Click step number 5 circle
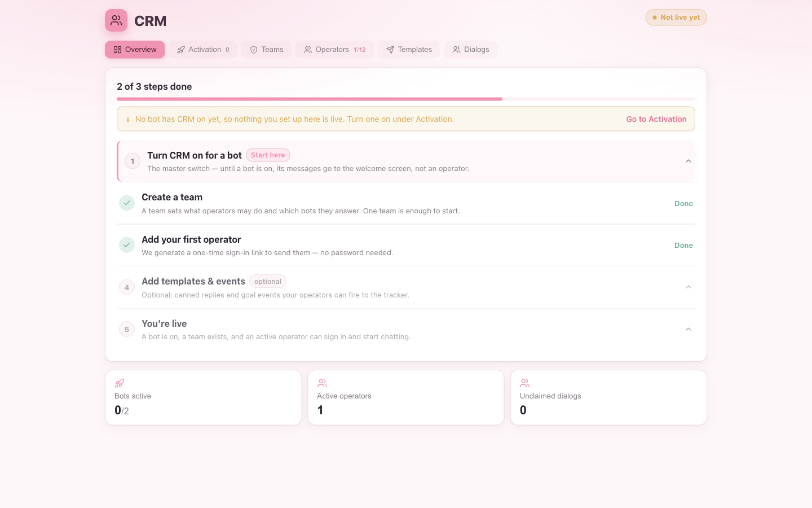The height and width of the screenshot is (508, 812). [x=127, y=329]
